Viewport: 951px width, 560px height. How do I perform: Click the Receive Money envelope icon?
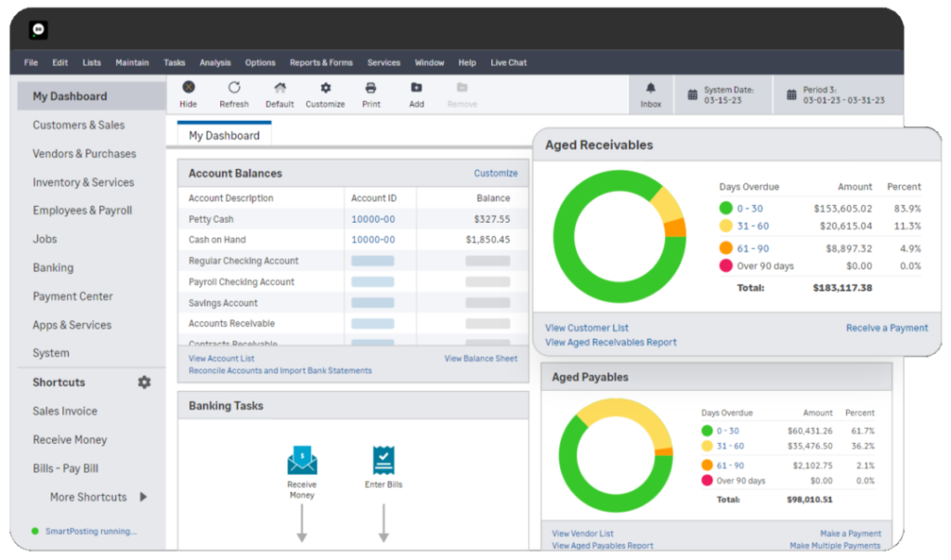click(x=302, y=461)
